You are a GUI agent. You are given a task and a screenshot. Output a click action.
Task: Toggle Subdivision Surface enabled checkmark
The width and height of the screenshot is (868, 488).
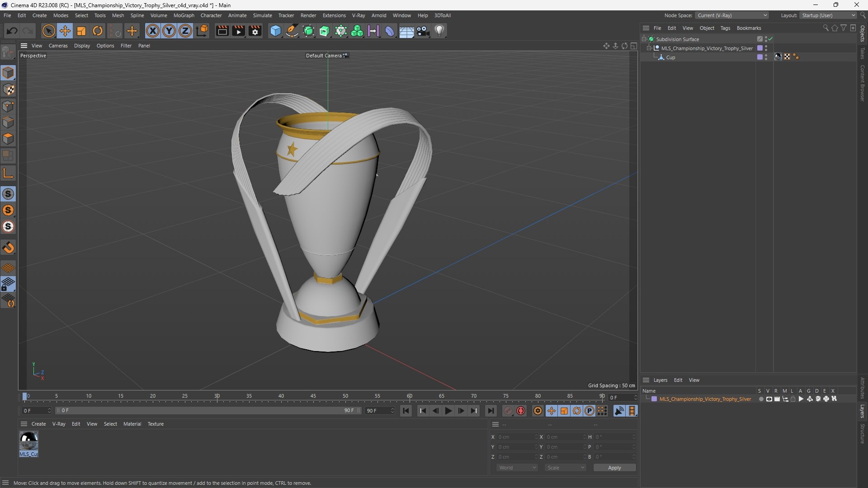coord(770,39)
